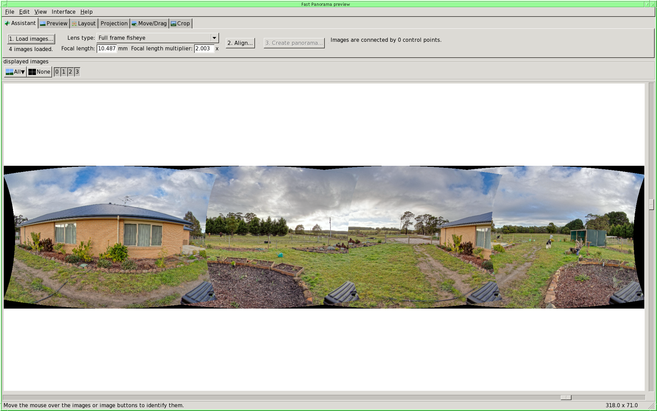Toggle display of image 2

70,72
